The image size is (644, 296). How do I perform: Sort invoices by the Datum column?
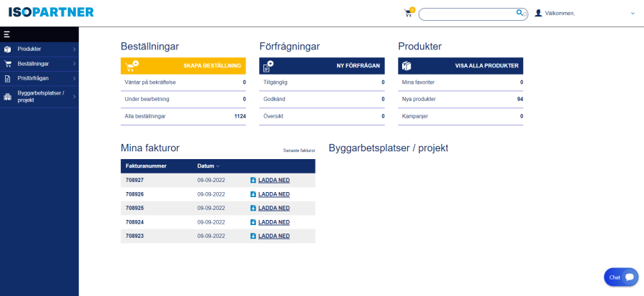tap(208, 166)
